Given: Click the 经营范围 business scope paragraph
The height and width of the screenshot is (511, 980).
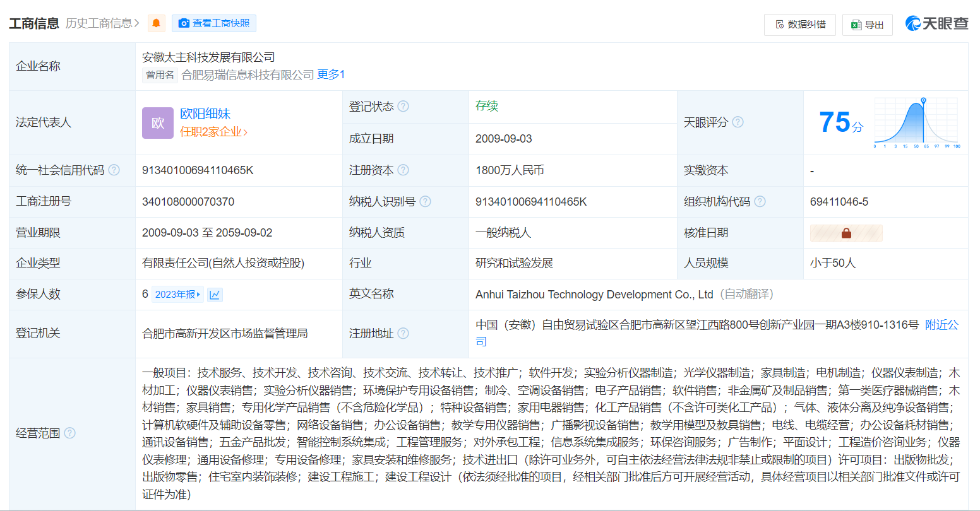Looking at the screenshot, I should click(x=551, y=433).
